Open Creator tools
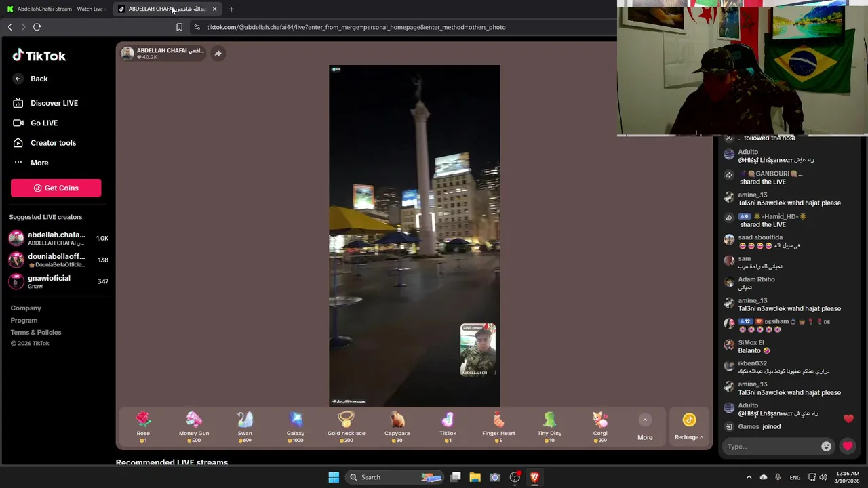Screen dimensions: 868x488 coord(44,143)
